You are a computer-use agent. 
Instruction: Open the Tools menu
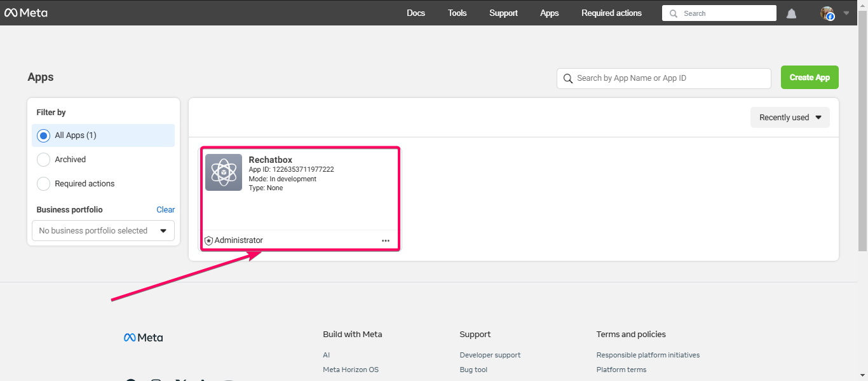(x=458, y=13)
